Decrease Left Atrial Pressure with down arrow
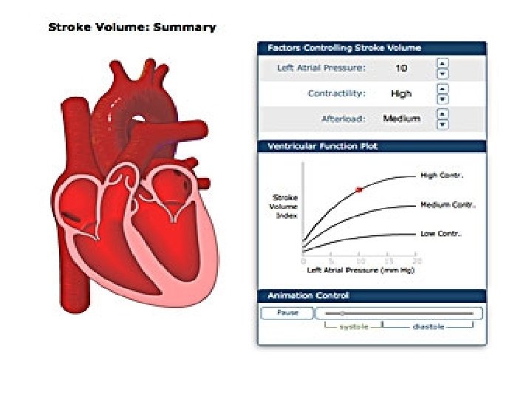 pyautogui.click(x=443, y=74)
